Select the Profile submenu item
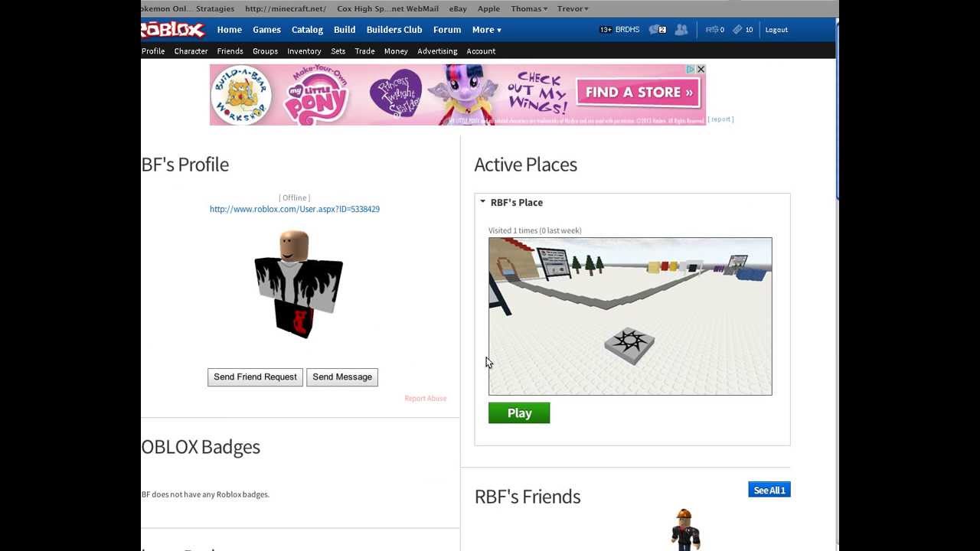Image resolution: width=980 pixels, height=551 pixels. click(x=153, y=51)
